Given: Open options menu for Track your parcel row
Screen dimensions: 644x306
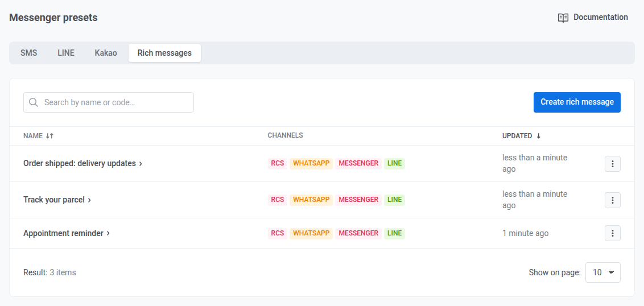Looking at the screenshot, I should pos(612,200).
